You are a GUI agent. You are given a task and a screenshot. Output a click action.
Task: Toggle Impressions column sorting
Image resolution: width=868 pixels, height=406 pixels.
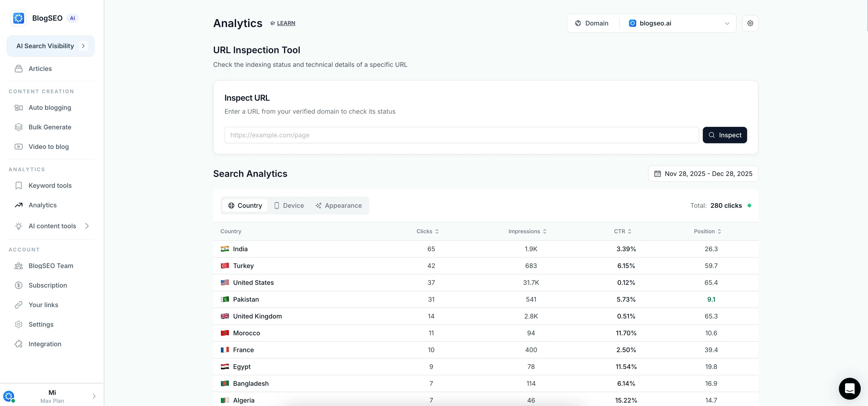545,231
